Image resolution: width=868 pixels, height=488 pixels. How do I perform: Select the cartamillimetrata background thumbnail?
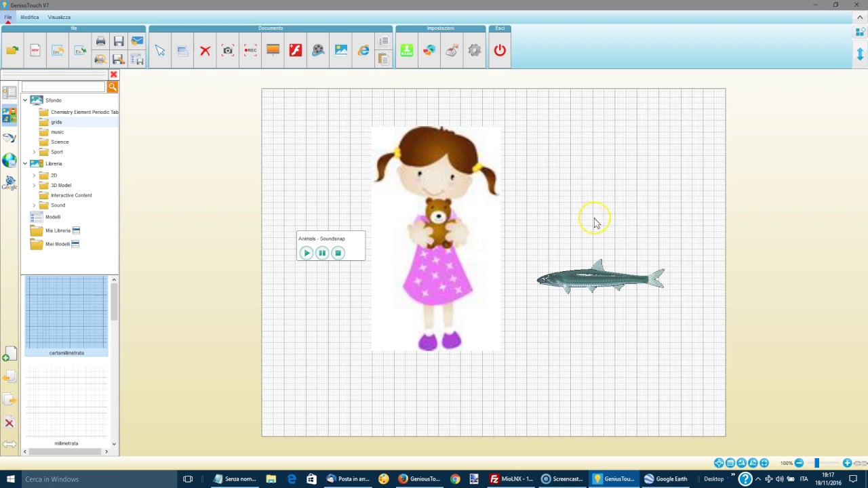(66, 316)
